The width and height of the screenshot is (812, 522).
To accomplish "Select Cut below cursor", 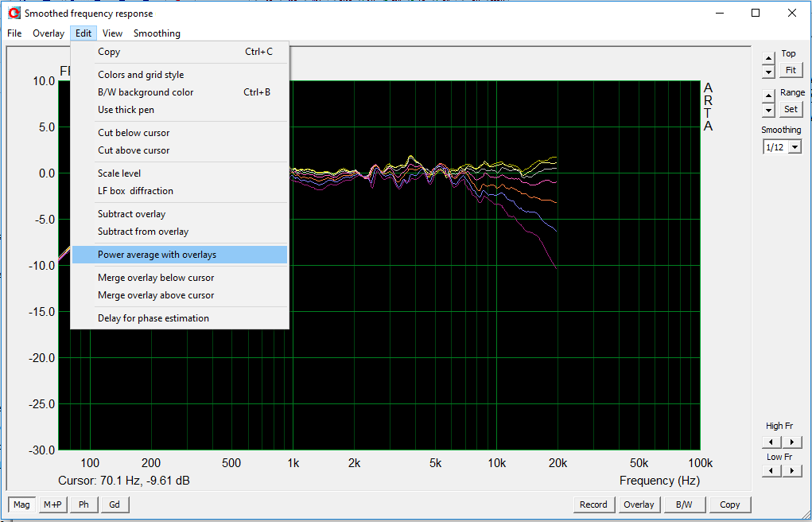I will 180,133.
